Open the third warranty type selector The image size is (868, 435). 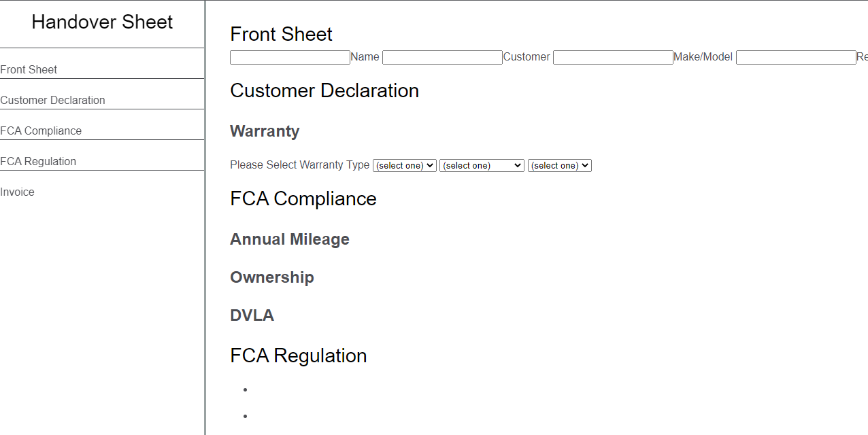coord(559,165)
